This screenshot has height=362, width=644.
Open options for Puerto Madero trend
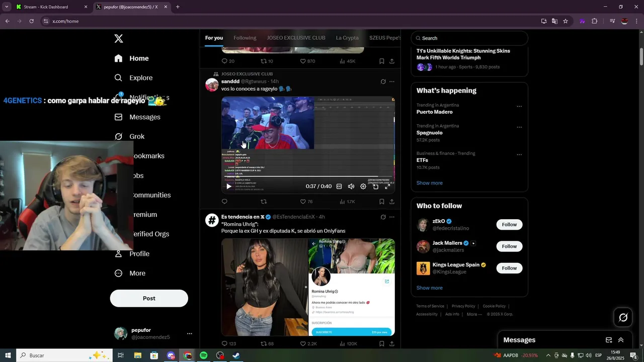519,107
